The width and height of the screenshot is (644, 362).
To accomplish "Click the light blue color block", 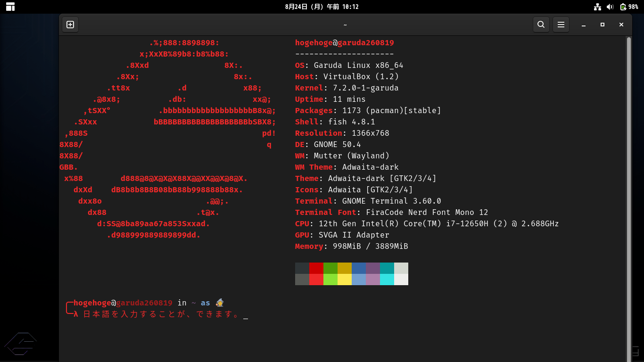I will point(359,280).
